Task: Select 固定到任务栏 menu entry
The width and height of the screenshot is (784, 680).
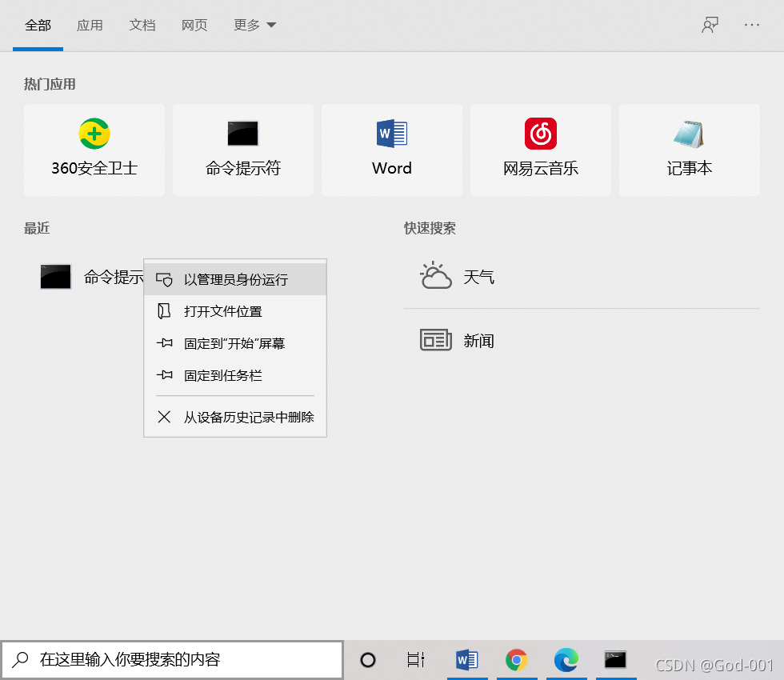Action: (x=235, y=375)
